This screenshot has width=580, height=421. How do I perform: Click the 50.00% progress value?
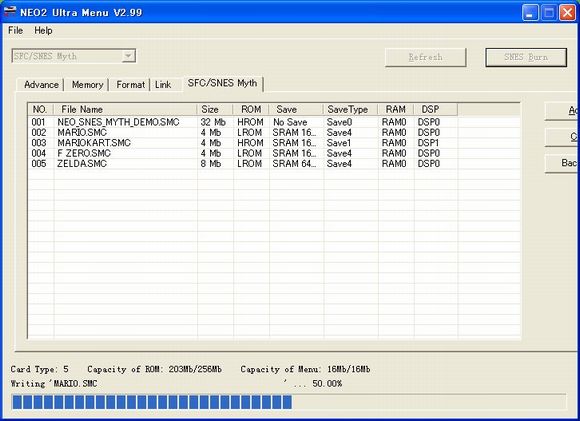click(x=327, y=384)
